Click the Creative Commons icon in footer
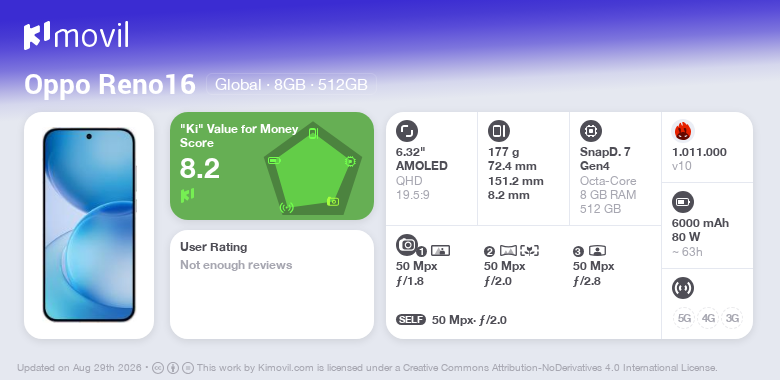 pyautogui.click(x=158, y=368)
